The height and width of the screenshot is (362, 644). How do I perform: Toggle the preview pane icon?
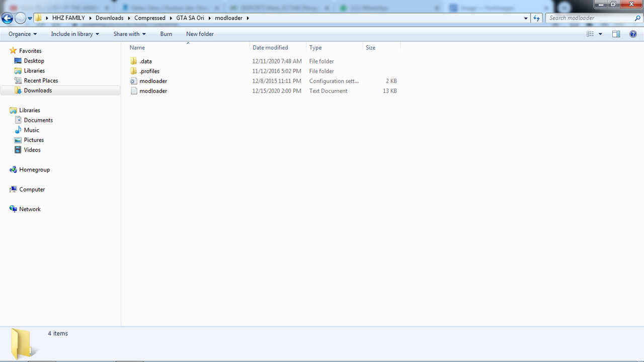pos(616,34)
